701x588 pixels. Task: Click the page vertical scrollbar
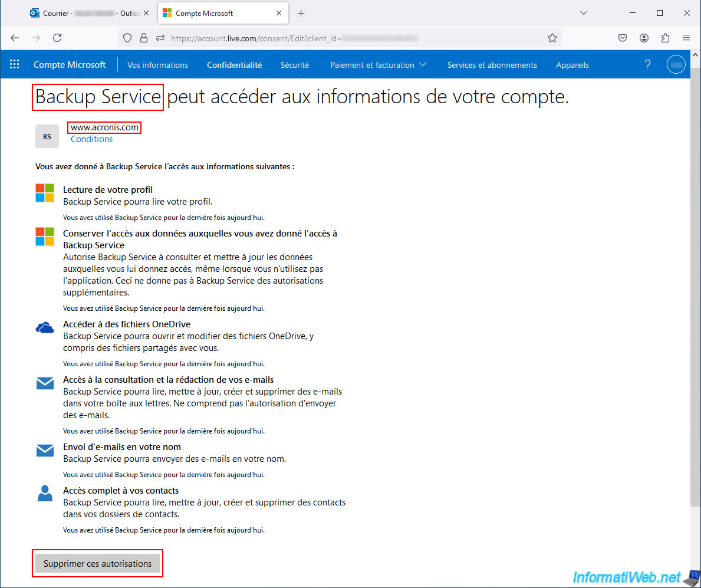tap(695, 286)
